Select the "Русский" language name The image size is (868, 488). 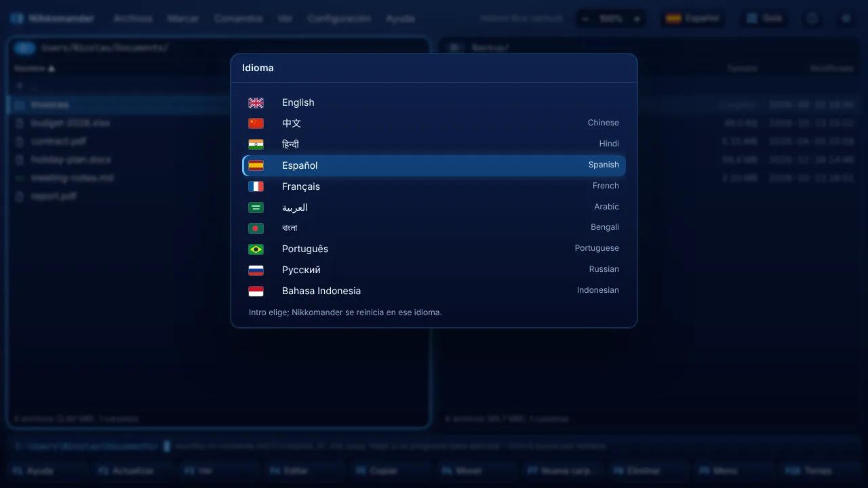(x=301, y=270)
